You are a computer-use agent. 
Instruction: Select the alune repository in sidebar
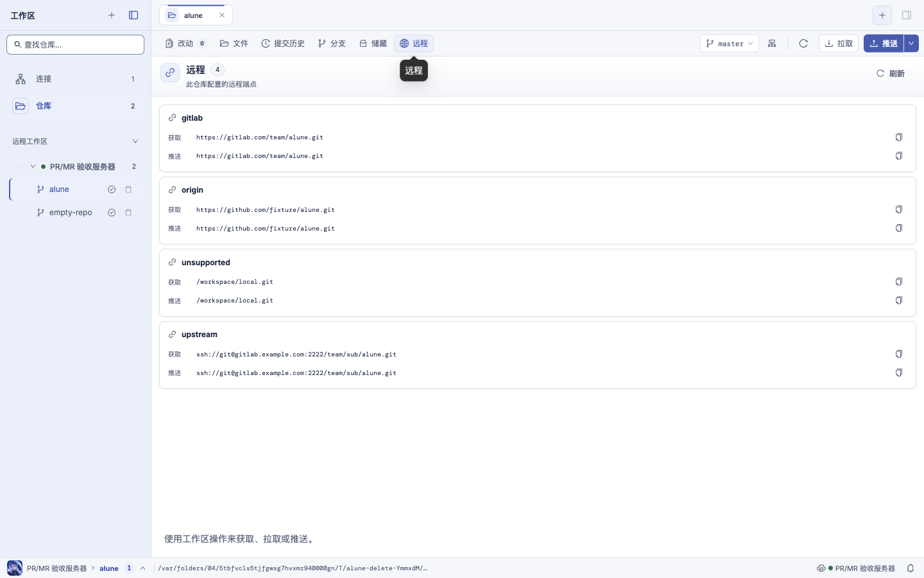point(59,189)
